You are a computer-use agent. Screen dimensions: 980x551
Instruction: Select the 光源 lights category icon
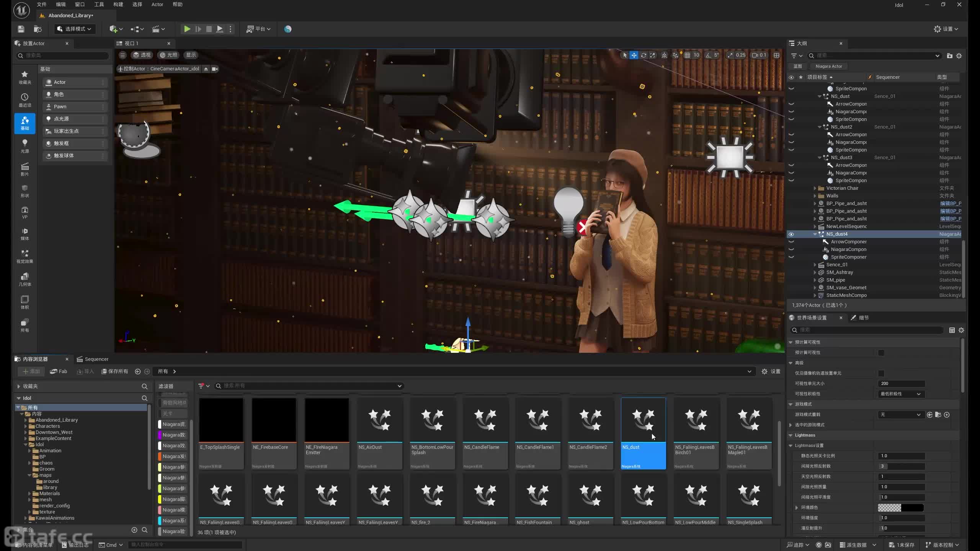[x=25, y=146]
